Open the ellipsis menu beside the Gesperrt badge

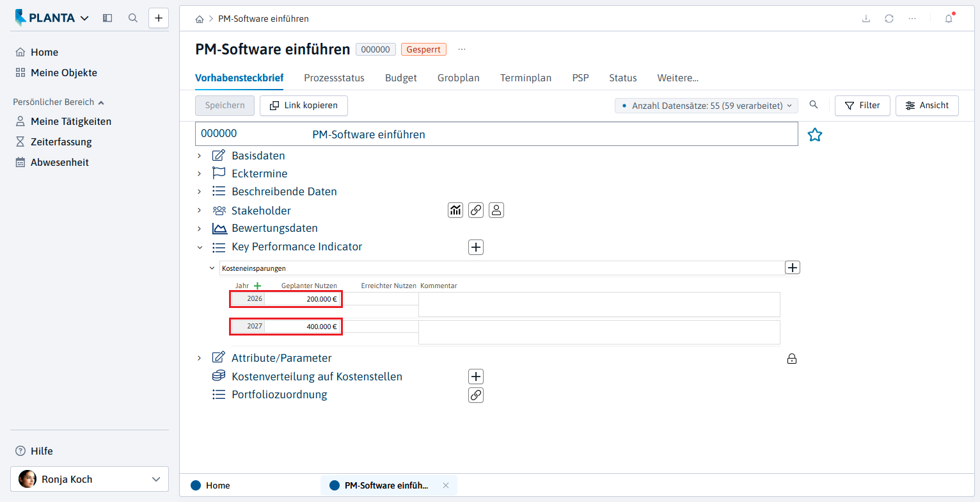point(462,49)
